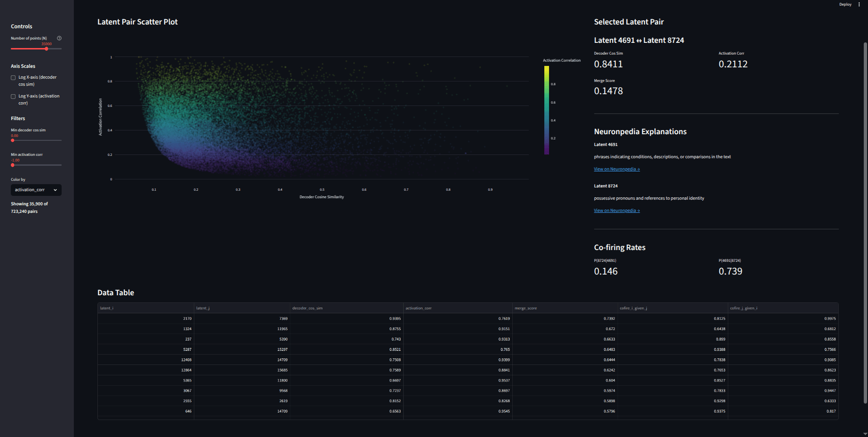Select table row with latent_i 2170
Screen dimensions: 868x437
tap(468, 318)
